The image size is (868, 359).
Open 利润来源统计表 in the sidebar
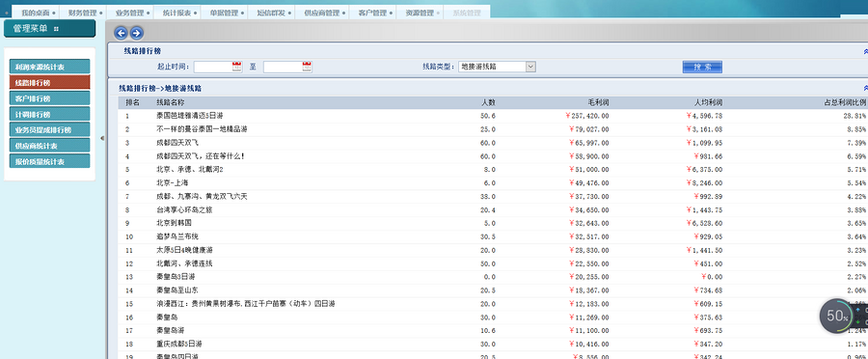click(x=49, y=67)
